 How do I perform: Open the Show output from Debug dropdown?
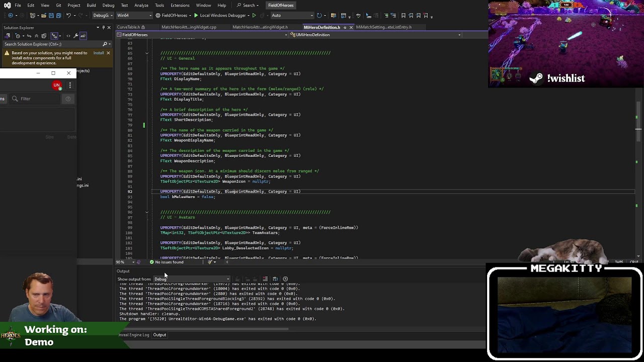192,279
